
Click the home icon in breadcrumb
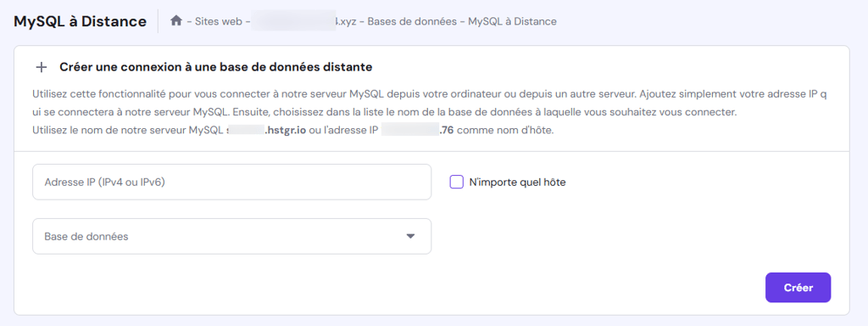coord(176,21)
